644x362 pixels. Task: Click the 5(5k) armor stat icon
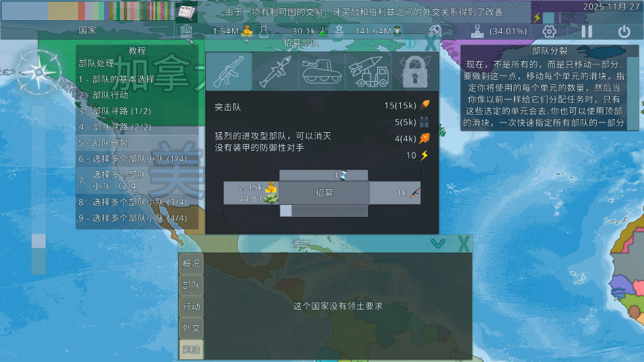coord(425,122)
